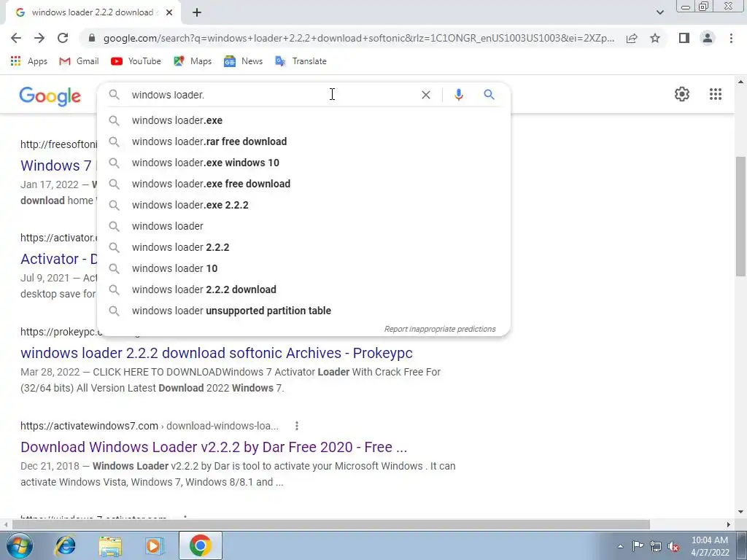The width and height of the screenshot is (747, 560).
Task: Click the share page icon in address bar
Action: click(632, 38)
